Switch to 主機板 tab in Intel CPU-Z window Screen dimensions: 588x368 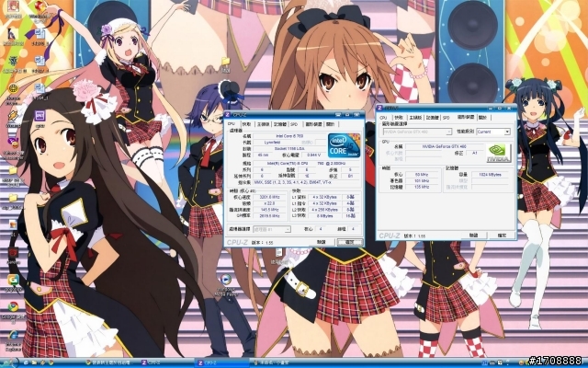coord(263,124)
